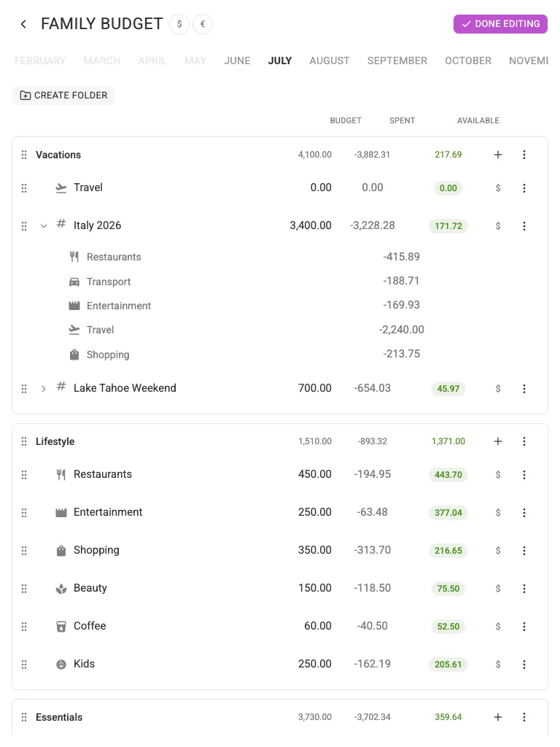The width and height of the screenshot is (560, 747).
Task: Add a category to Vacations folder
Action: [497, 155]
